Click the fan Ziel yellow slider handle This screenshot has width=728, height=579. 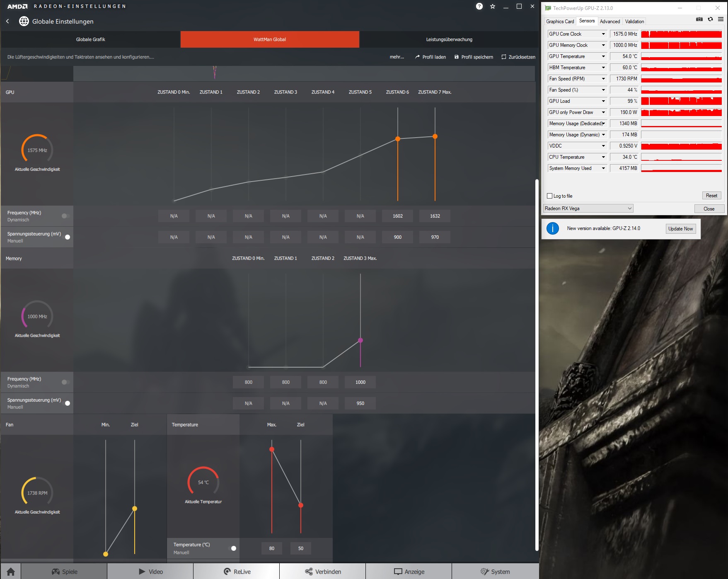coord(135,509)
